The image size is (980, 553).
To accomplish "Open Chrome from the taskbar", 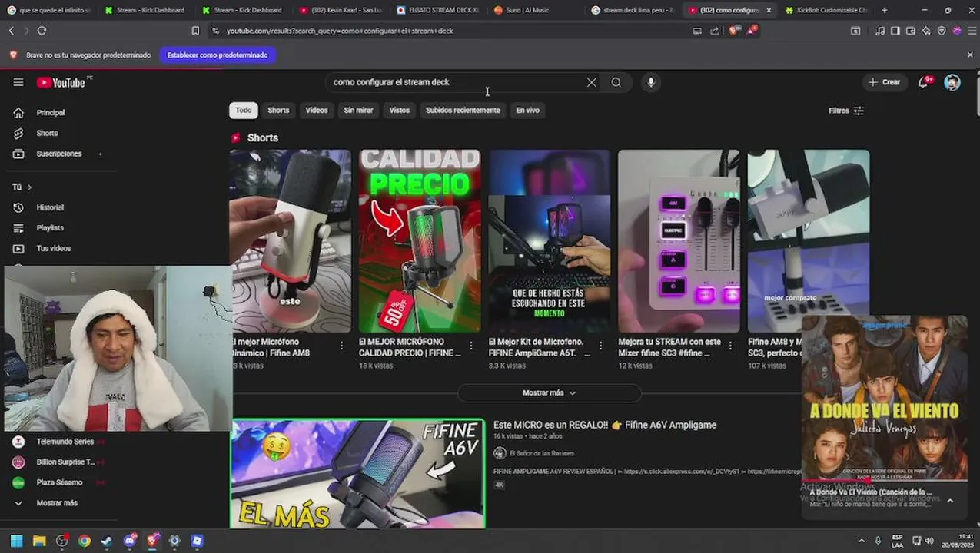I will point(85,541).
